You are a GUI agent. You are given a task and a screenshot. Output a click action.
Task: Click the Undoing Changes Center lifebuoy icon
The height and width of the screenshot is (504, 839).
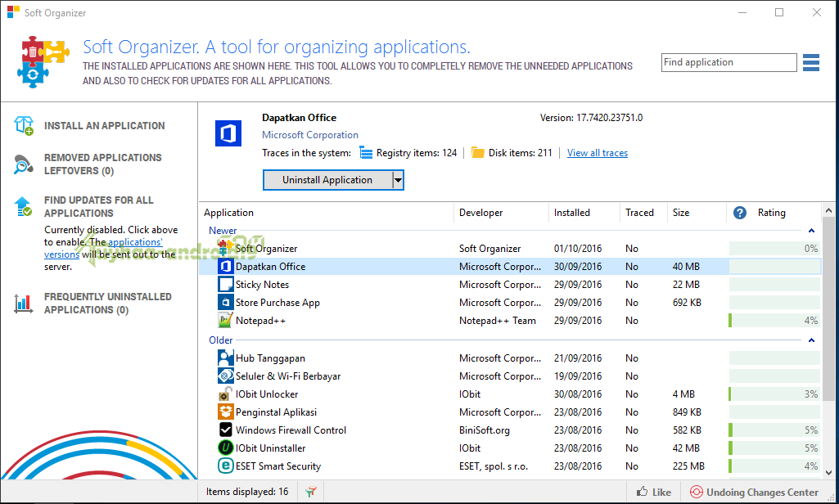coord(696,492)
